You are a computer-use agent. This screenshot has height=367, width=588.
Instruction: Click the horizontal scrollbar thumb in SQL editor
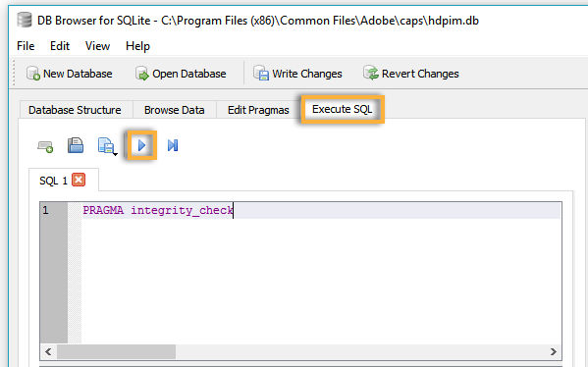[x=116, y=351]
